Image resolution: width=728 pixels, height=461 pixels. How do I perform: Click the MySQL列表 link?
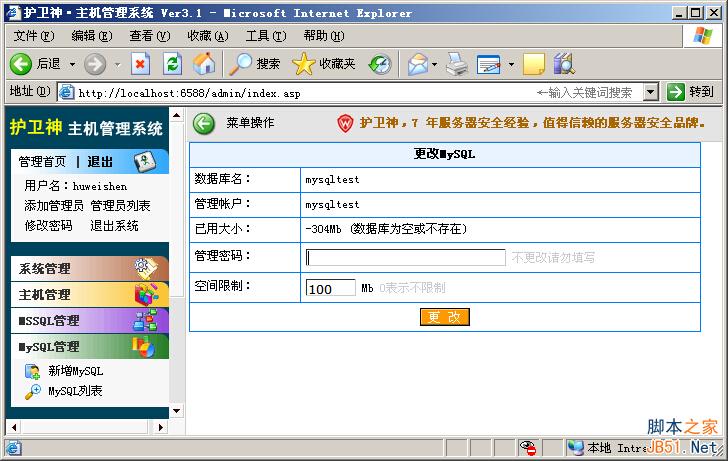click(75, 391)
